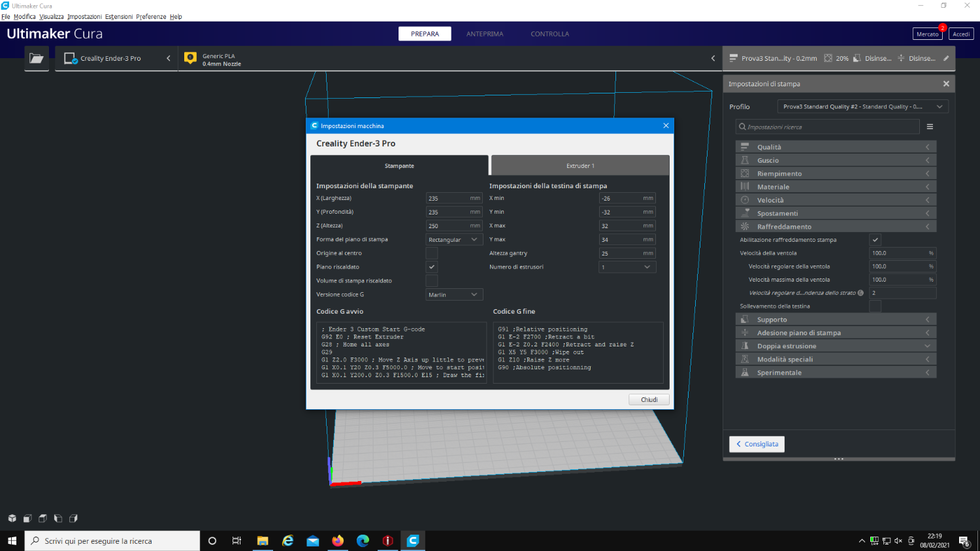The height and width of the screenshot is (551, 980).
Task: Click the Doppia estrusione icon
Action: [x=745, y=346]
